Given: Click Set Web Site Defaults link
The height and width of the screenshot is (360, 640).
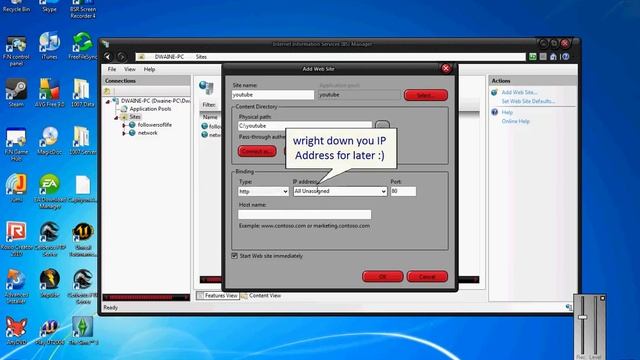Looking at the screenshot, I should tap(528, 101).
